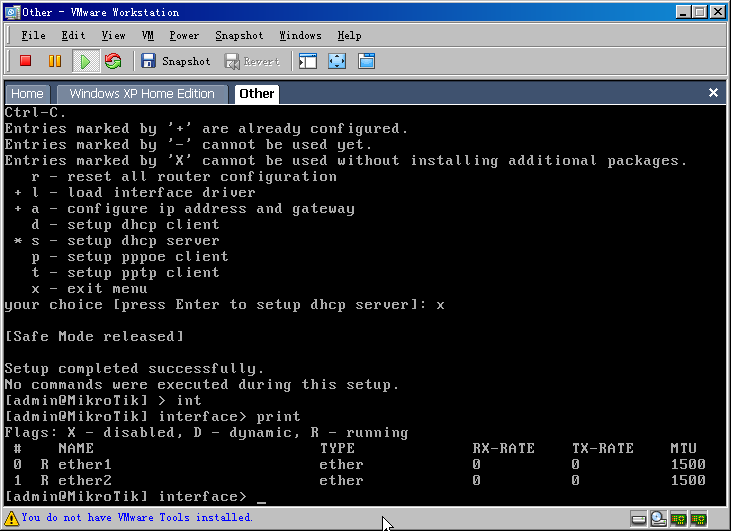Click the quick switch window icon

[366, 61]
